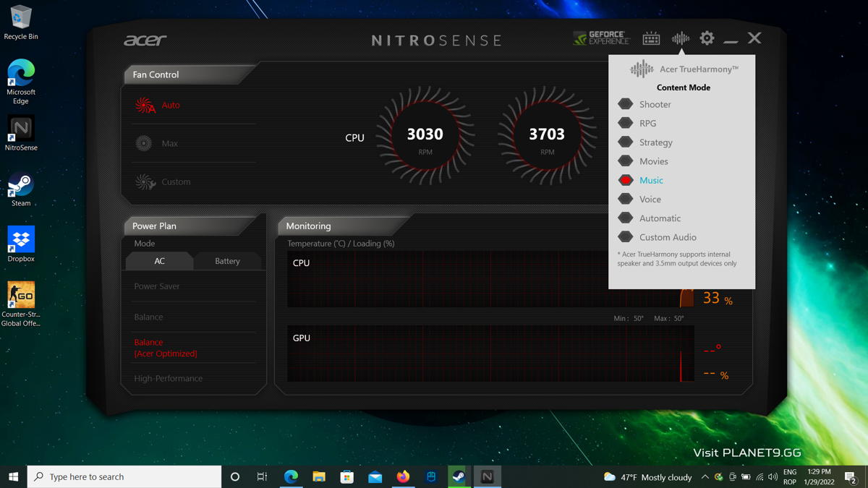This screenshot has width=868, height=488.
Task: Open Counter-Strike Global Offensive desktop shortcut
Action: [x=21, y=304]
